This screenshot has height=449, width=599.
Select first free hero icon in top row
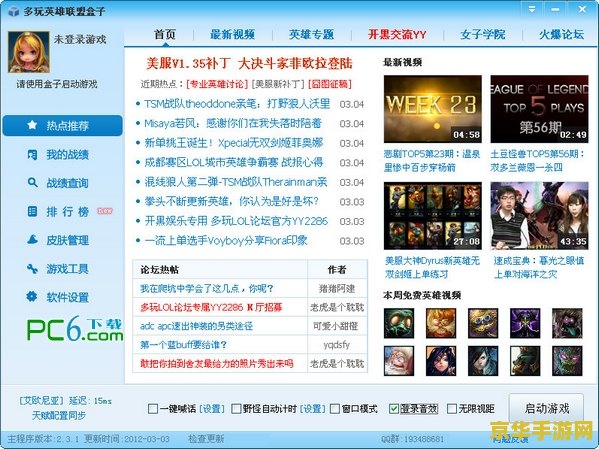click(399, 323)
